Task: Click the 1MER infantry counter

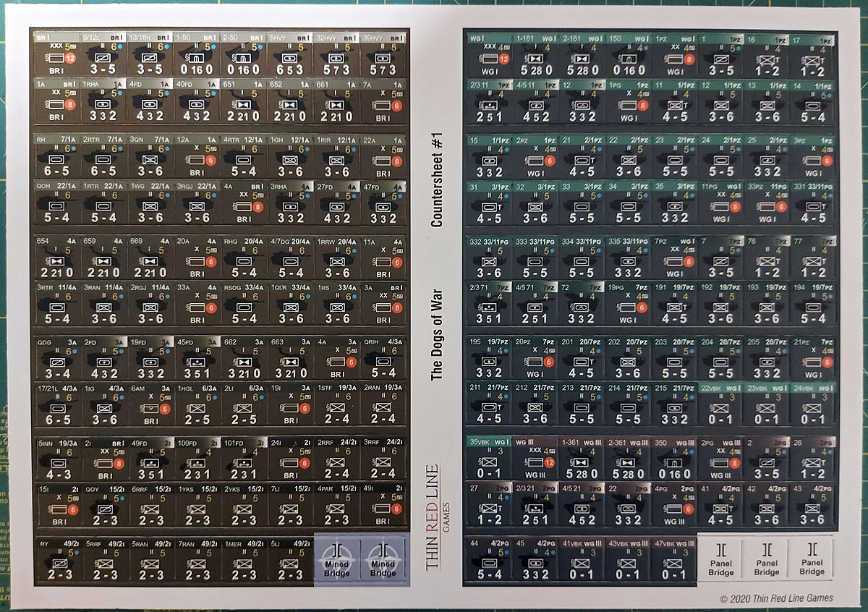Action: point(243,561)
